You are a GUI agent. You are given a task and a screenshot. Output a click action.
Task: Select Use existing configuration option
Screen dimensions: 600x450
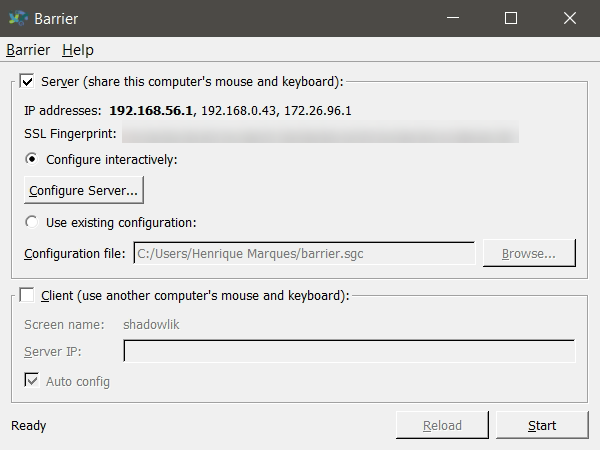tap(31, 222)
